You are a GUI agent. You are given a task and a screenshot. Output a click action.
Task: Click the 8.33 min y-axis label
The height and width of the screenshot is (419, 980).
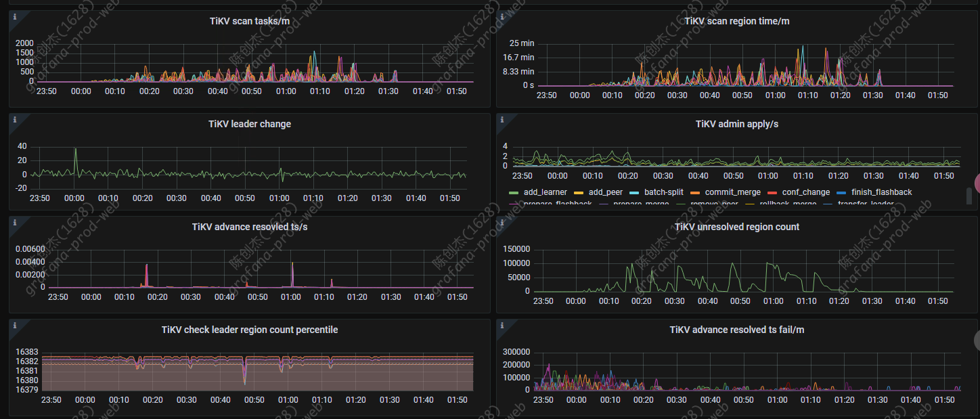coord(518,72)
